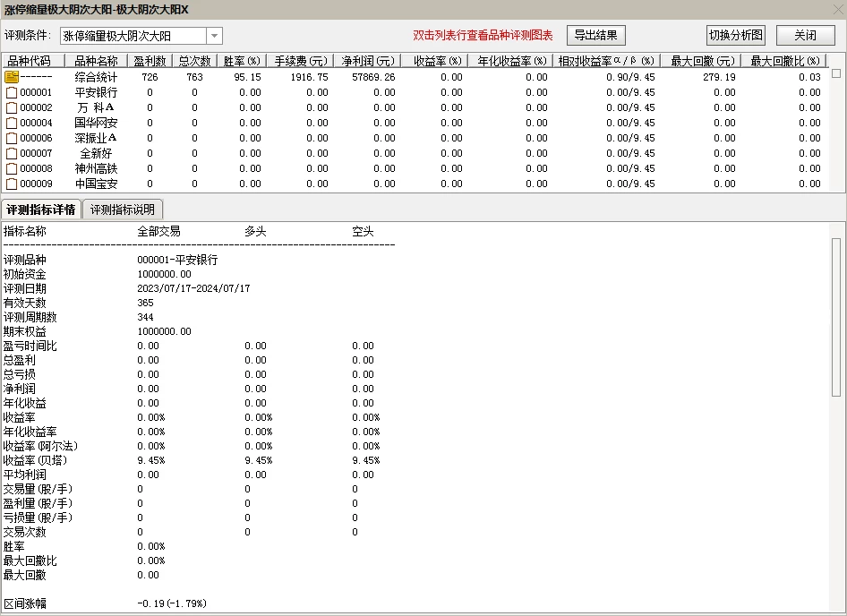The image size is (847, 616).
Task: Click the win rate value 95.15
Action: (248, 77)
